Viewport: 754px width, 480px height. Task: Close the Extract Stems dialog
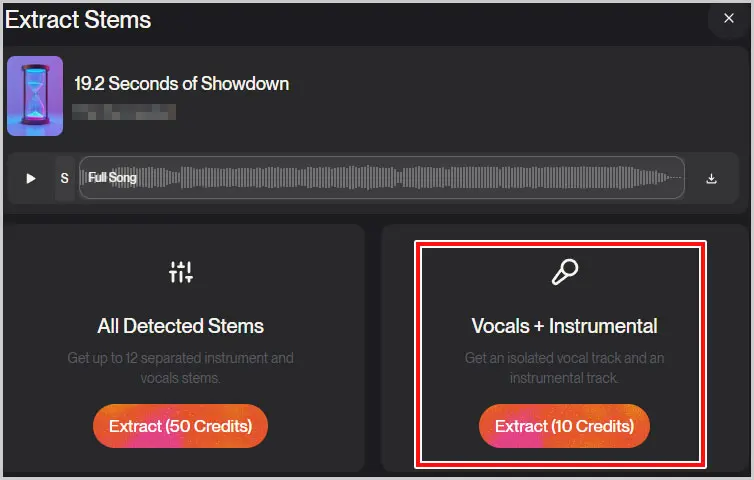(729, 18)
